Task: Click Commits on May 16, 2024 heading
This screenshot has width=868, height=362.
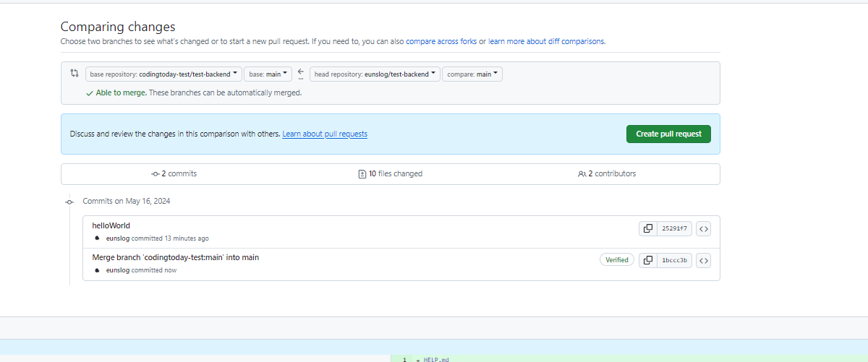Action: (x=127, y=201)
